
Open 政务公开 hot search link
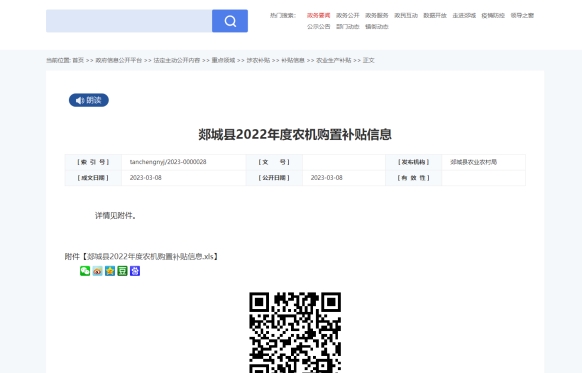pyautogui.click(x=348, y=16)
